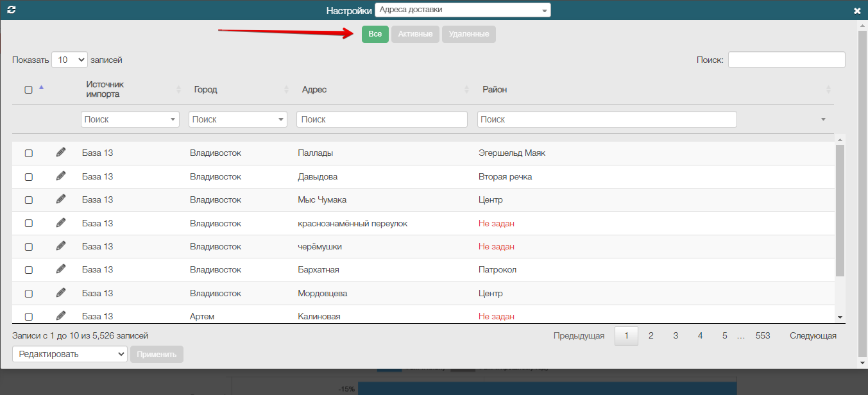Click the pencil icon for Бархатная

(x=61, y=269)
